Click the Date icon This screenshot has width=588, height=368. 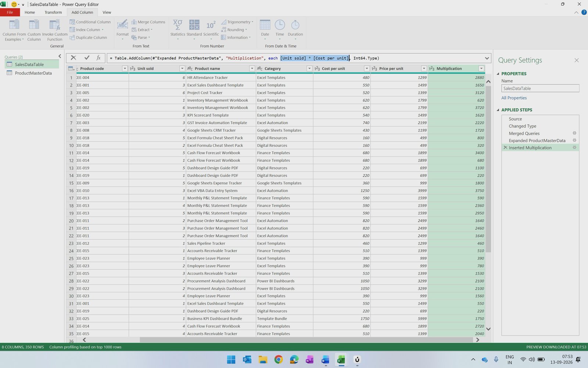click(265, 25)
